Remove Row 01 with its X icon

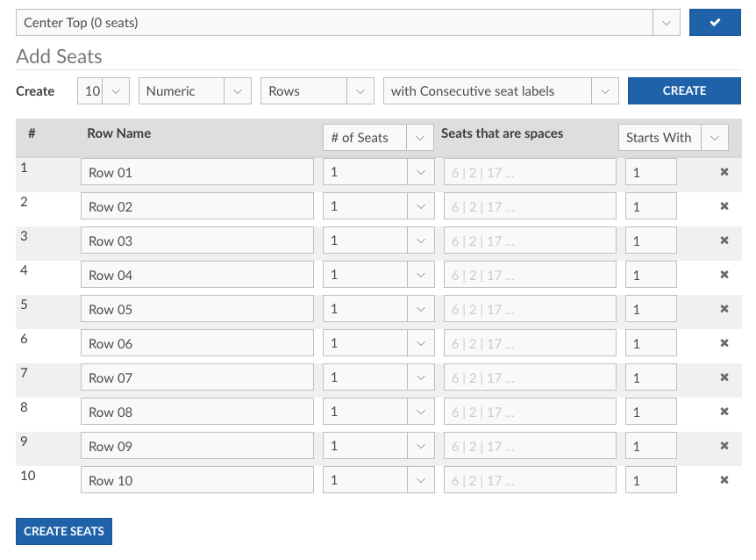pyautogui.click(x=724, y=172)
